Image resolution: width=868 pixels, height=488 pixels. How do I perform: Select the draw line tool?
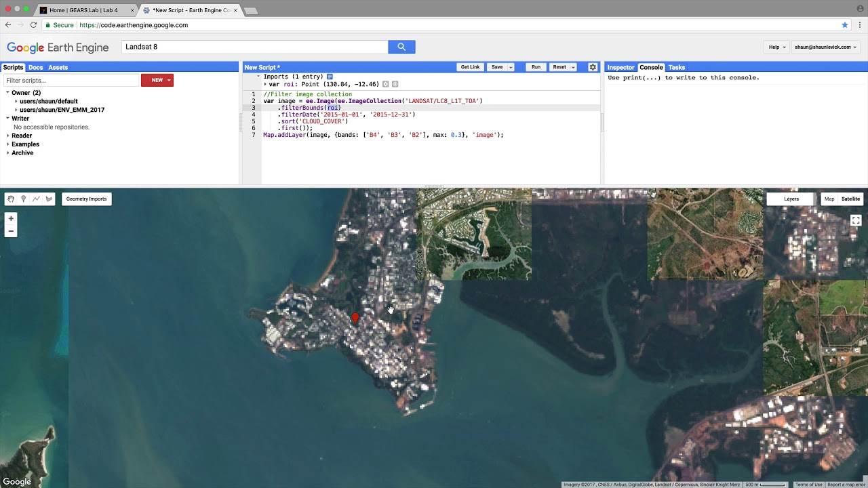36,199
